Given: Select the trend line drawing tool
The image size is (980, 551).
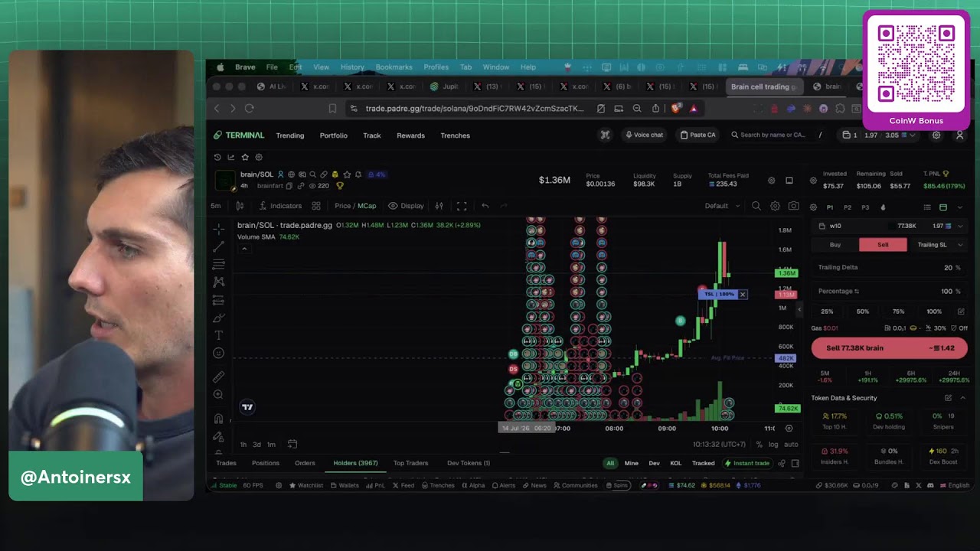Looking at the screenshot, I should pyautogui.click(x=219, y=246).
